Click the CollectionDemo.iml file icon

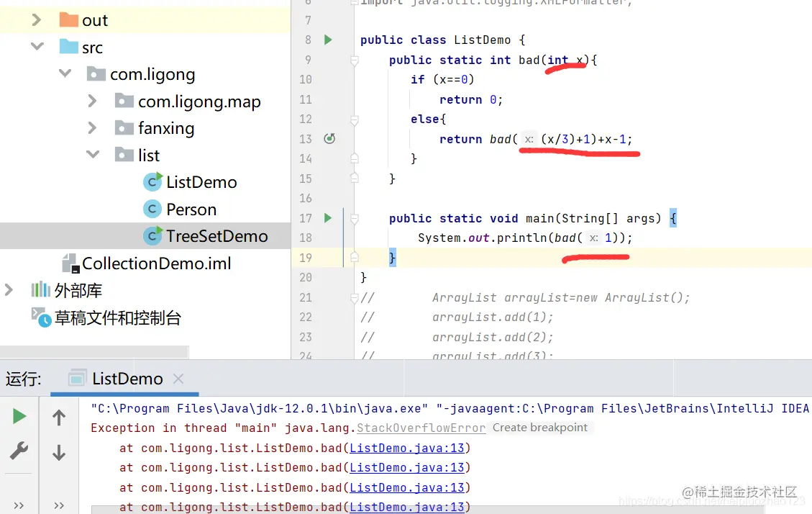click(x=70, y=263)
